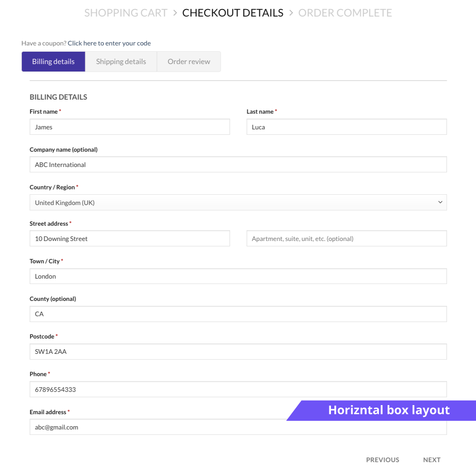This screenshot has height=470, width=476.
Task: Click the coupon code entry link
Action: 109,43
